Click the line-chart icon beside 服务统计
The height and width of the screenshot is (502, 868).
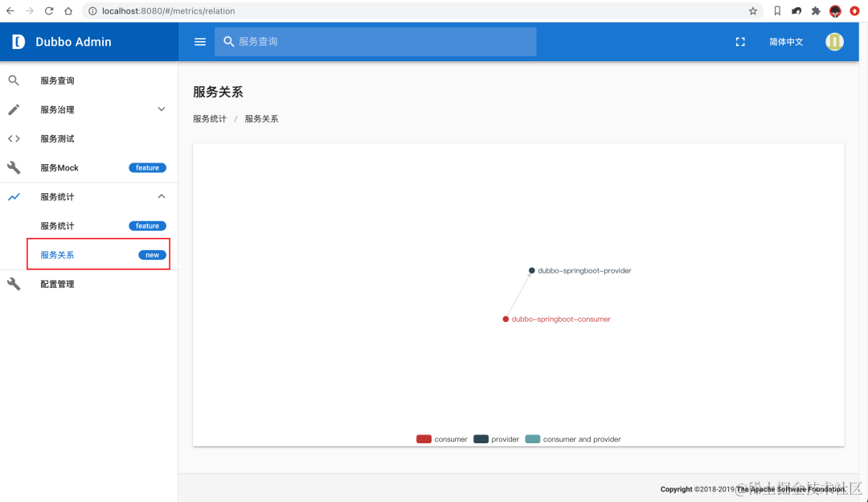pyautogui.click(x=14, y=196)
